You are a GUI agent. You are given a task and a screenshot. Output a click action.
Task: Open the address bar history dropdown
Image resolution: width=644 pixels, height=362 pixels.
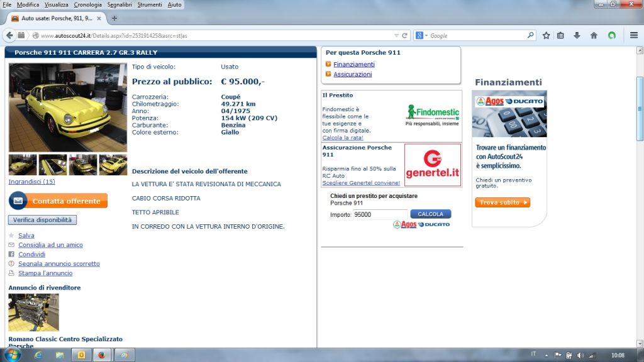(396, 36)
